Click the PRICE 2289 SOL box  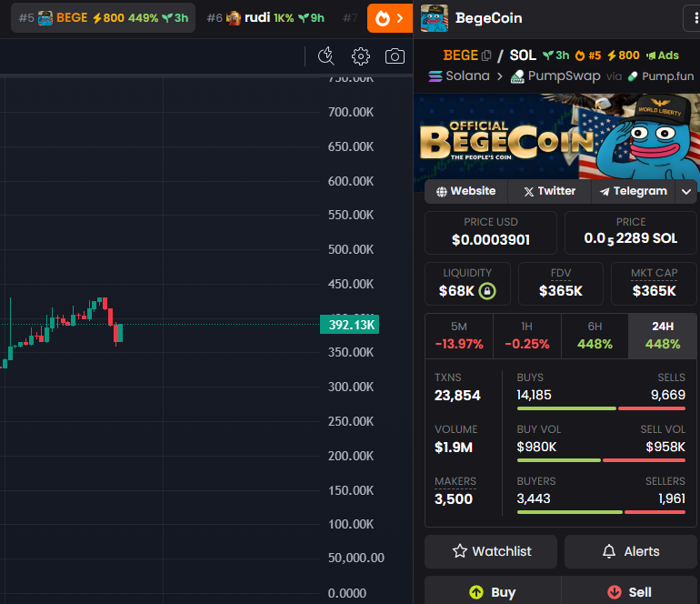(x=630, y=233)
